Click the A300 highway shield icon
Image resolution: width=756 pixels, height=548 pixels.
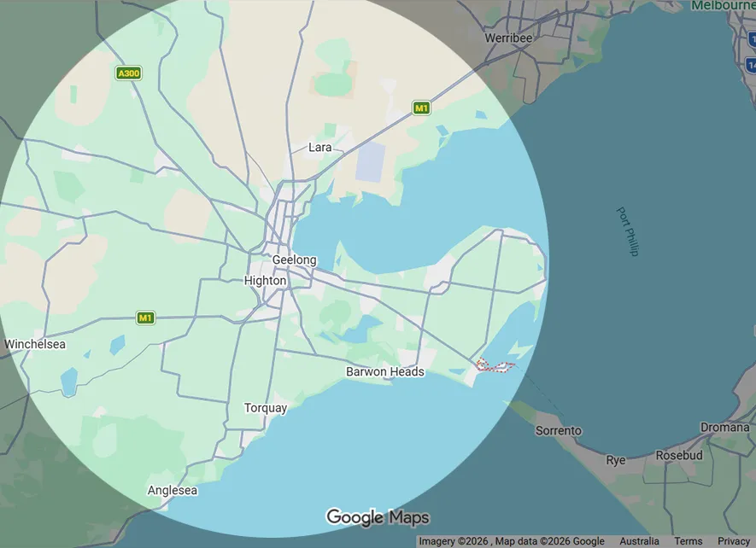[x=128, y=73]
